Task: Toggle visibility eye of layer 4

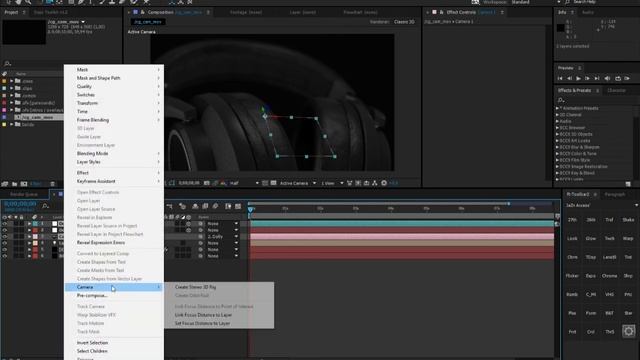Action: point(4,243)
